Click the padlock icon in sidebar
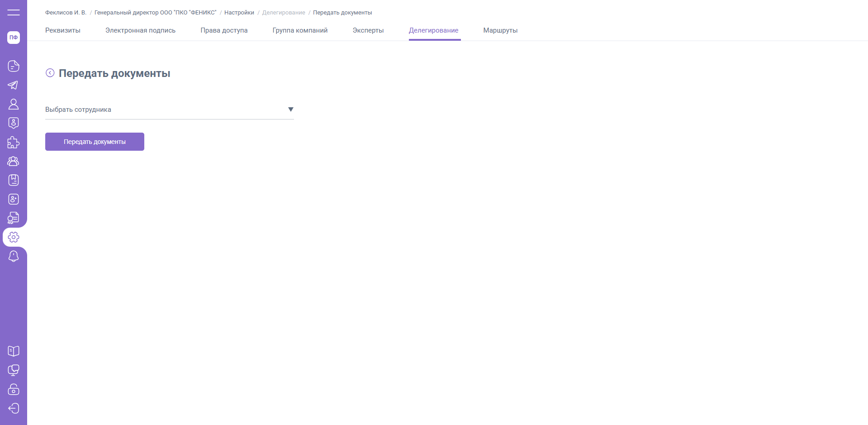This screenshot has width=868, height=425. (14, 389)
